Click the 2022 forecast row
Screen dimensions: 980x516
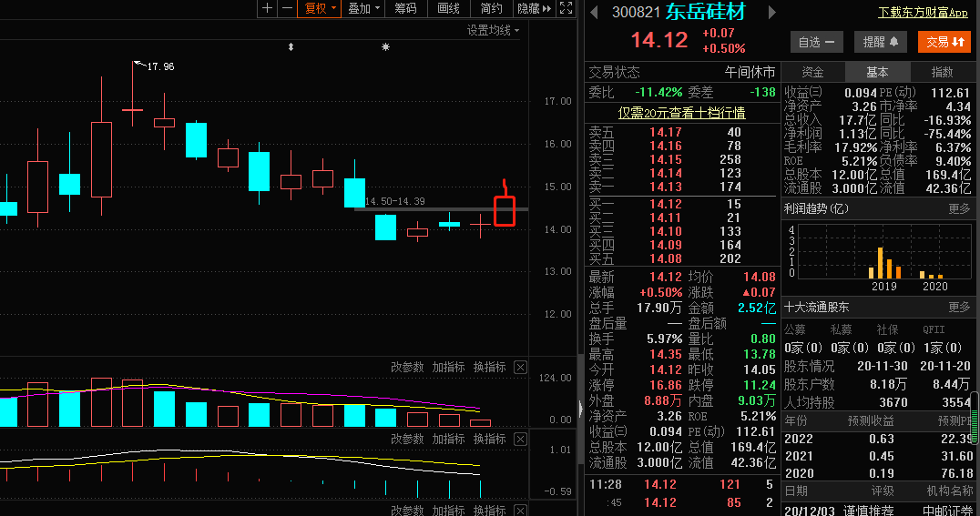coord(878,439)
